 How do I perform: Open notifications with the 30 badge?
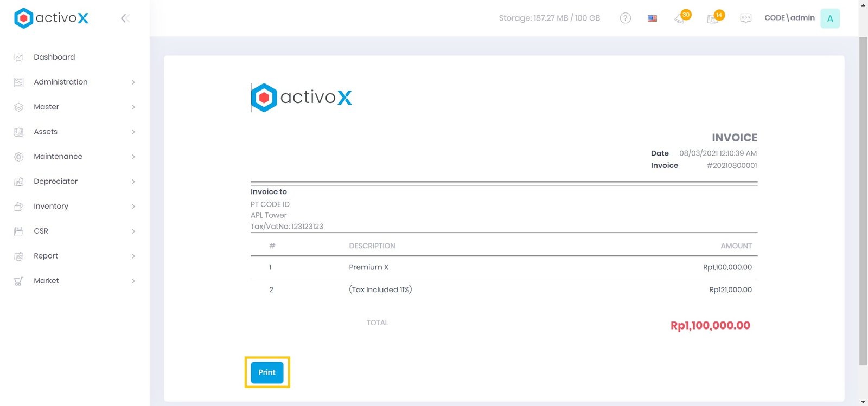coord(680,18)
